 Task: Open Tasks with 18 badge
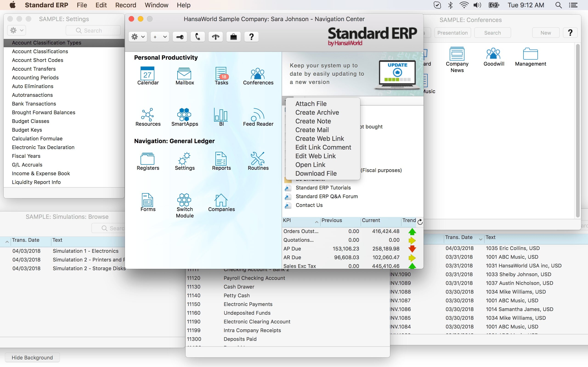pyautogui.click(x=221, y=74)
